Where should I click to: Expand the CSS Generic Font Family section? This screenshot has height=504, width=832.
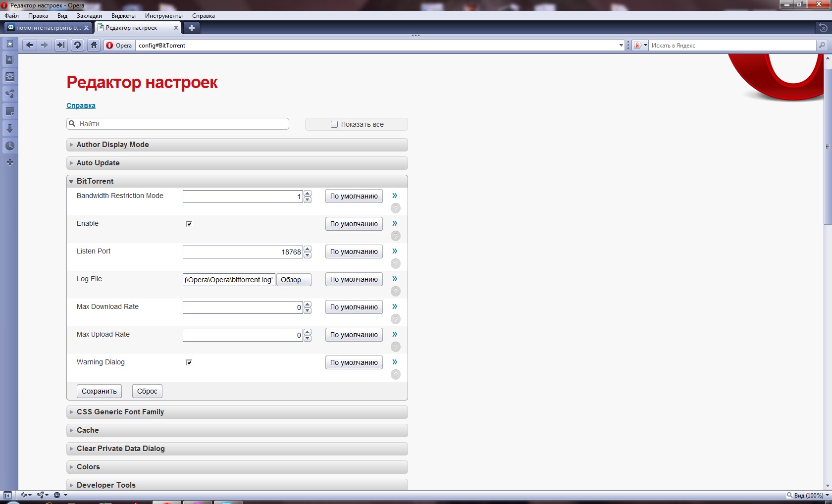tap(237, 412)
